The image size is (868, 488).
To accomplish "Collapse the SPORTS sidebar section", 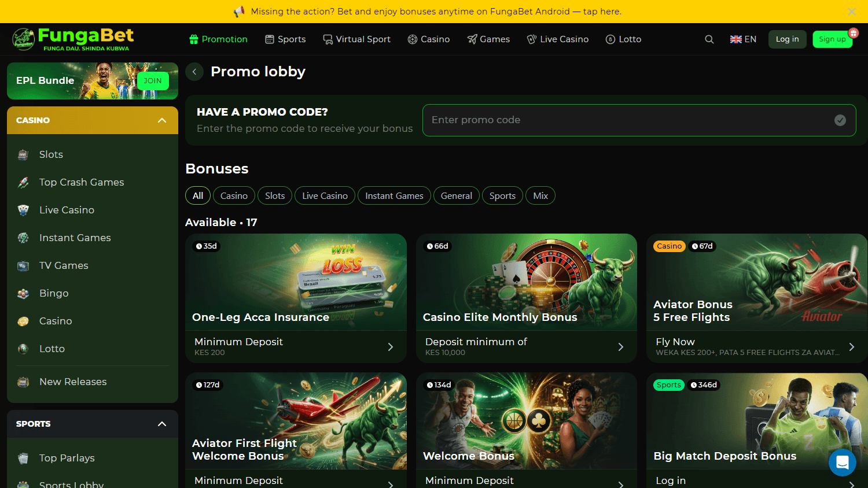I will (162, 424).
